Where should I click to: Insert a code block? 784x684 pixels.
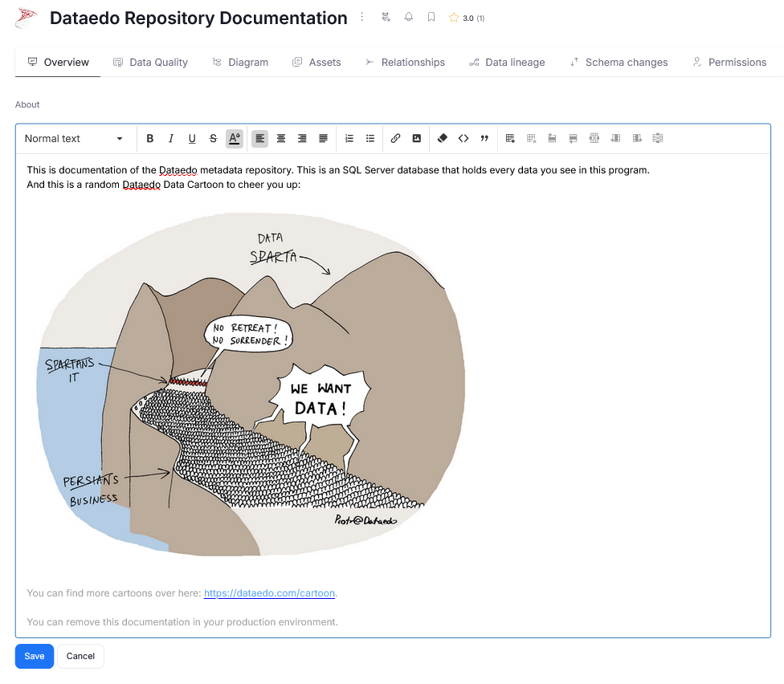pyautogui.click(x=463, y=139)
